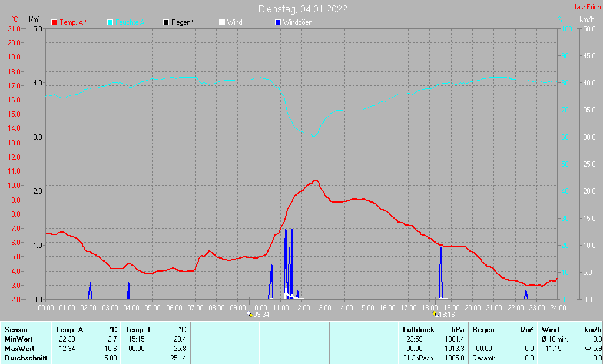The height and width of the screenshot is (364, 603).
Task: Click the '06:00' time axis label
Action: point(174,308)
